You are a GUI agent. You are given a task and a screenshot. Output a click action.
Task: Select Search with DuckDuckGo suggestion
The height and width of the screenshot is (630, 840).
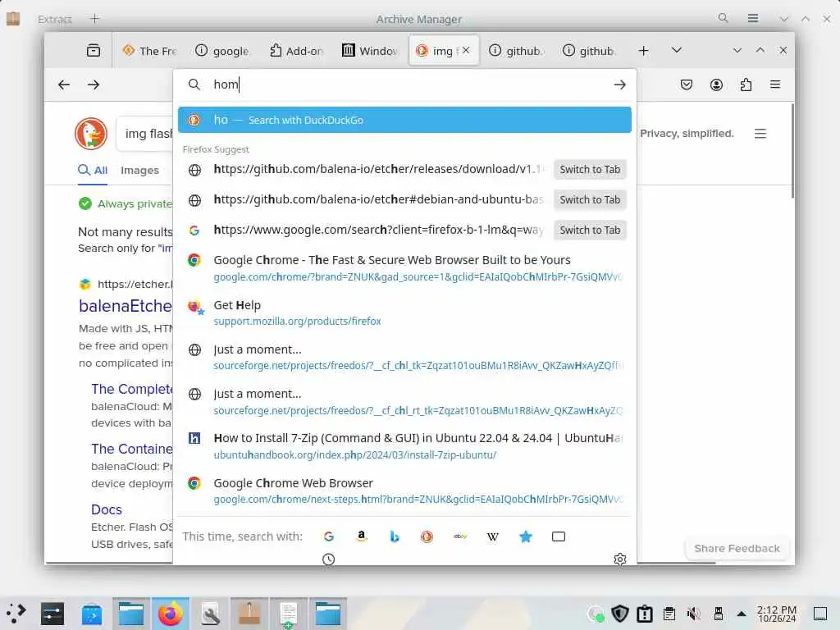[x=404, y=120]
